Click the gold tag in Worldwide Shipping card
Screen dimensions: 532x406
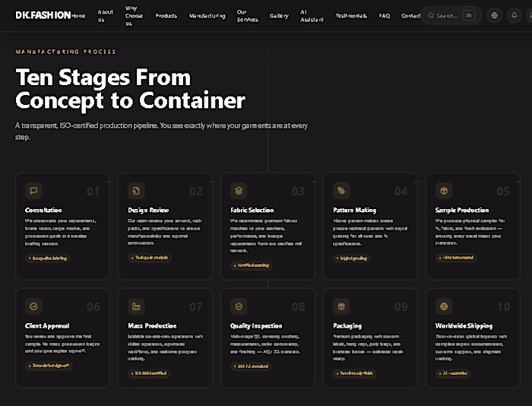(x=453, y=373)
